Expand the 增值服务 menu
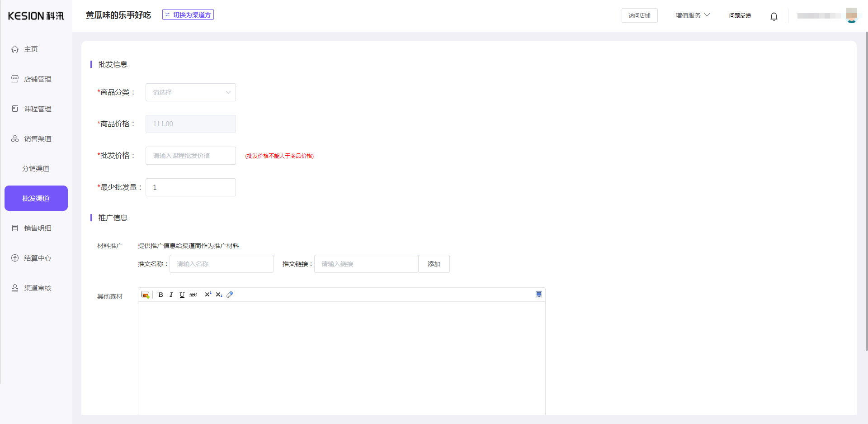 click(692, 15)
